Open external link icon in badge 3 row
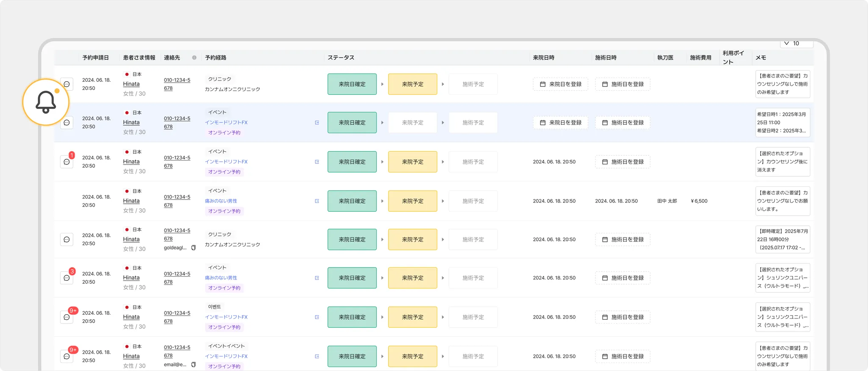 (x=317, y=278)
